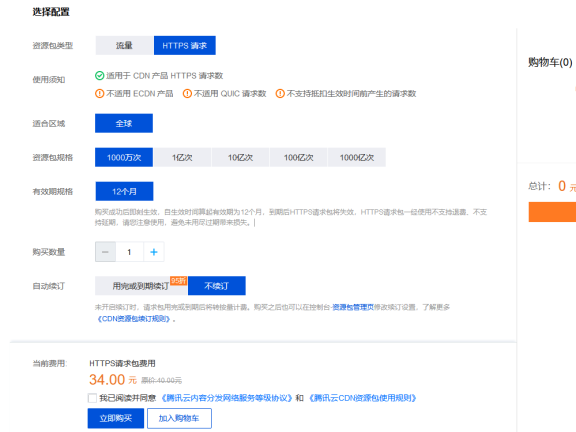Open 腾讯云CDN资源包使用规则 link
Viewport: 576px width, 432px height.
pyautogui.click(x=362, y=398)
